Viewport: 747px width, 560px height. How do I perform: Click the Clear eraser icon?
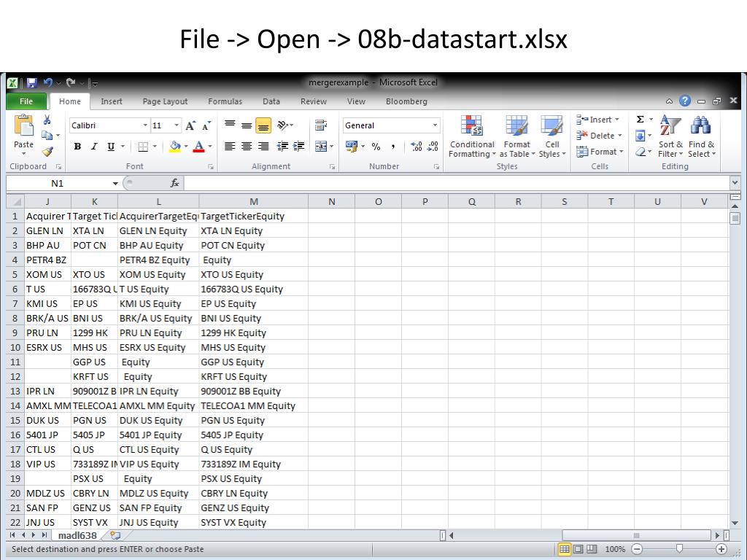[640, 152]
